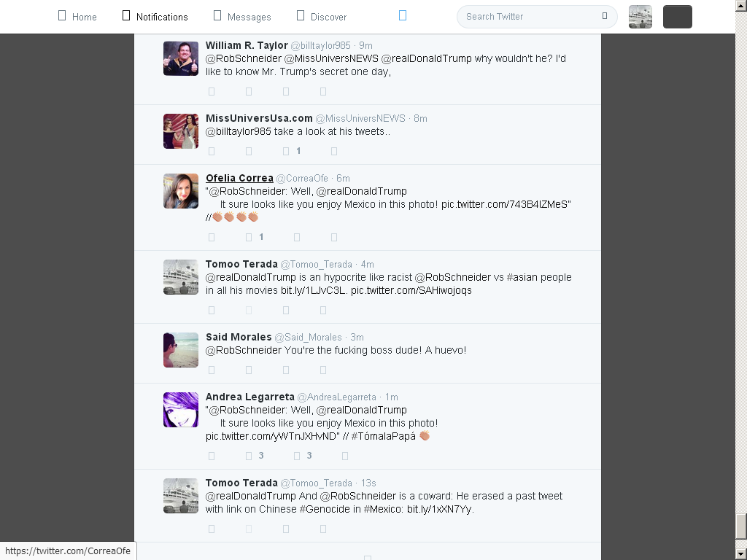
Task: Favorite Said Morales's tweet
Action: pos(286,370)
